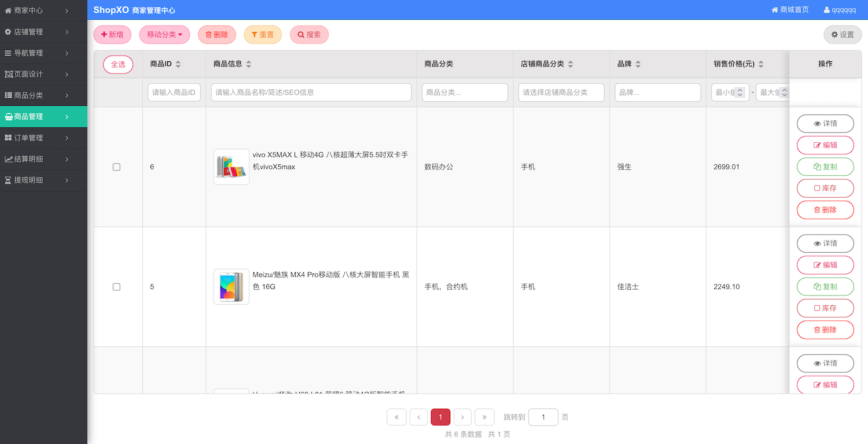The height and width of the screenshot is (444, 868).
Task: Click the grid icon beside 订单管理
Action: pyautogui.click(x=8, y=138)
